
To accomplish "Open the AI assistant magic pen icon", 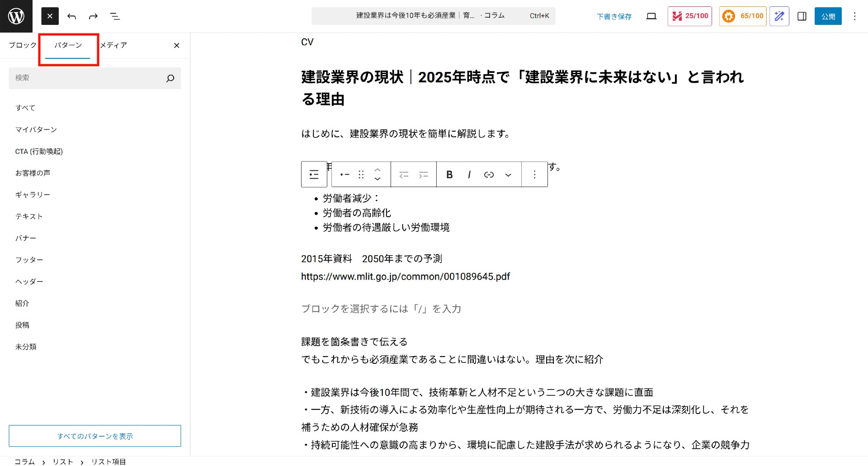I will [x=779, y=16].
